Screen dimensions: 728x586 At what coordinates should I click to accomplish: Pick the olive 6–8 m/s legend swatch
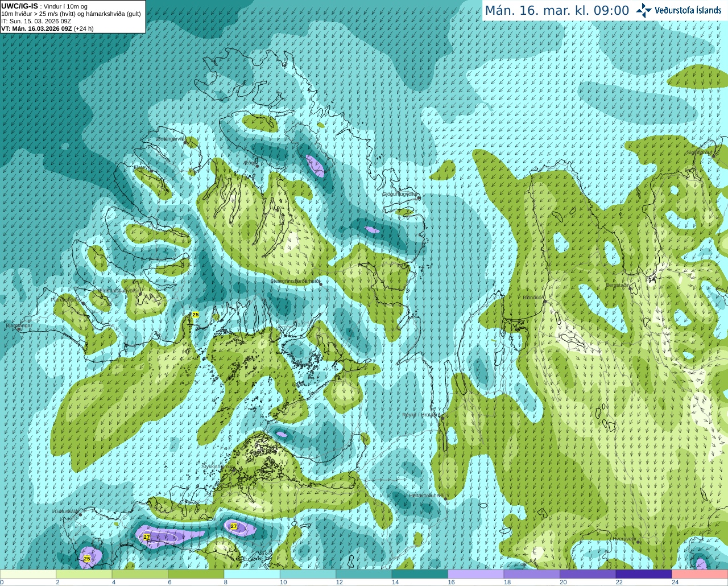pos(196,574)
